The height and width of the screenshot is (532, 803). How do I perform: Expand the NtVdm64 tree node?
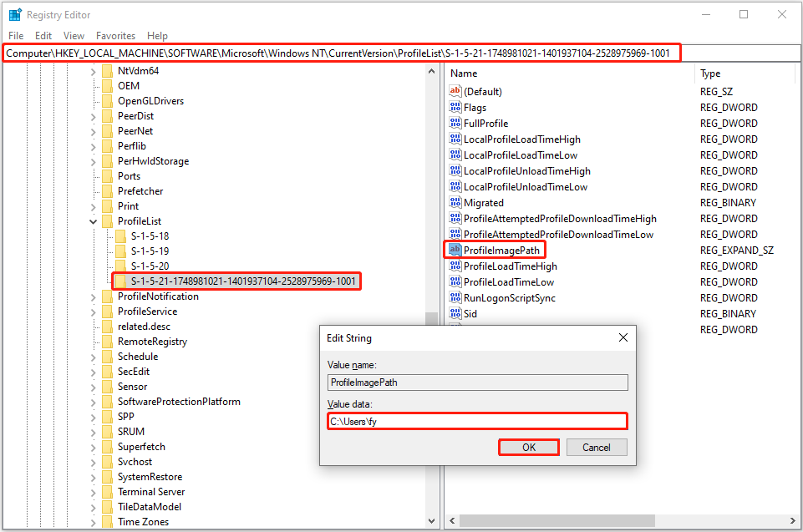tap(94, 72)
